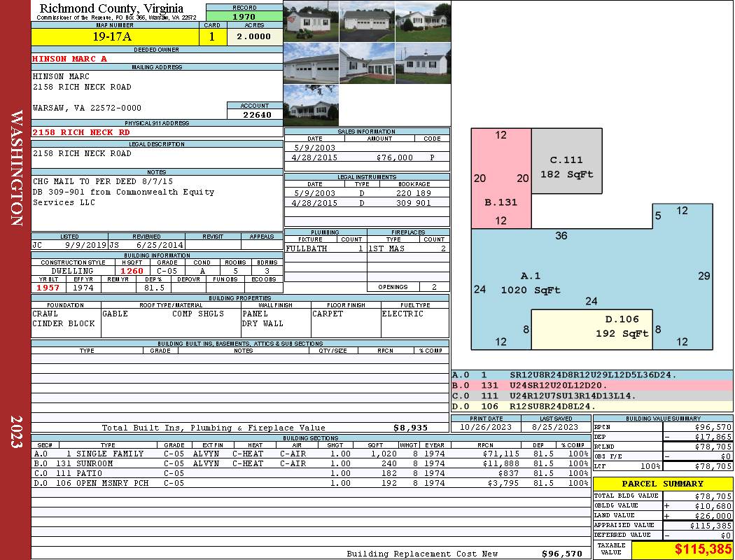Open the garage photo with dark asphalt driveway

coord(367,22)
